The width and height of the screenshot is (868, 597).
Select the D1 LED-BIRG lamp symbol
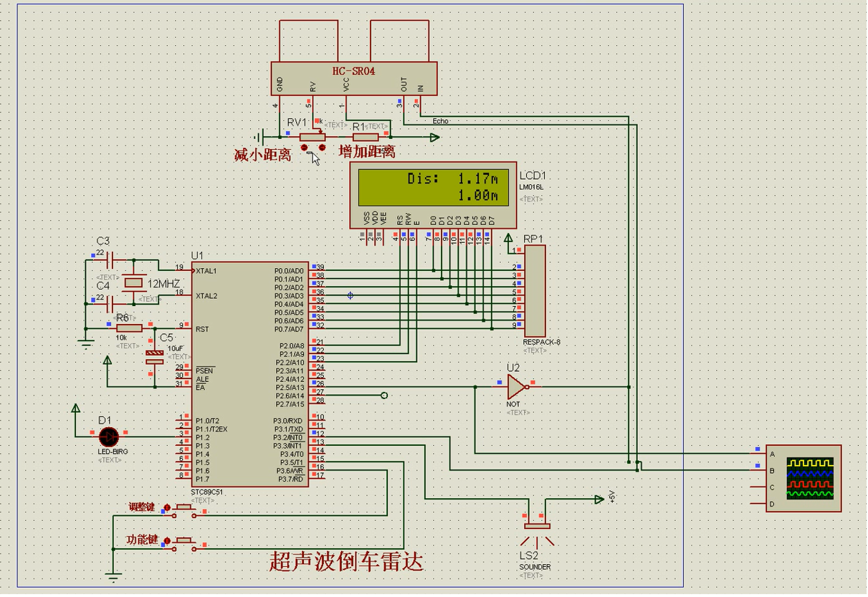109,436
